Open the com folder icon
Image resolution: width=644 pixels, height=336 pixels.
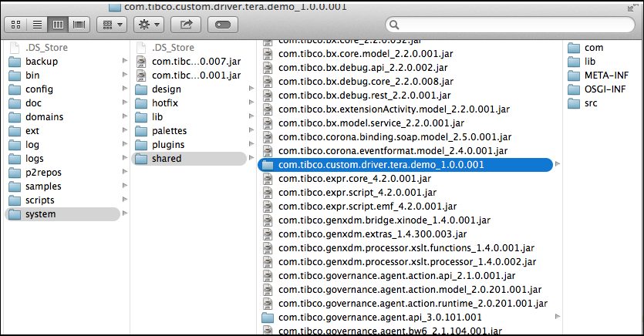pos(574,48)
